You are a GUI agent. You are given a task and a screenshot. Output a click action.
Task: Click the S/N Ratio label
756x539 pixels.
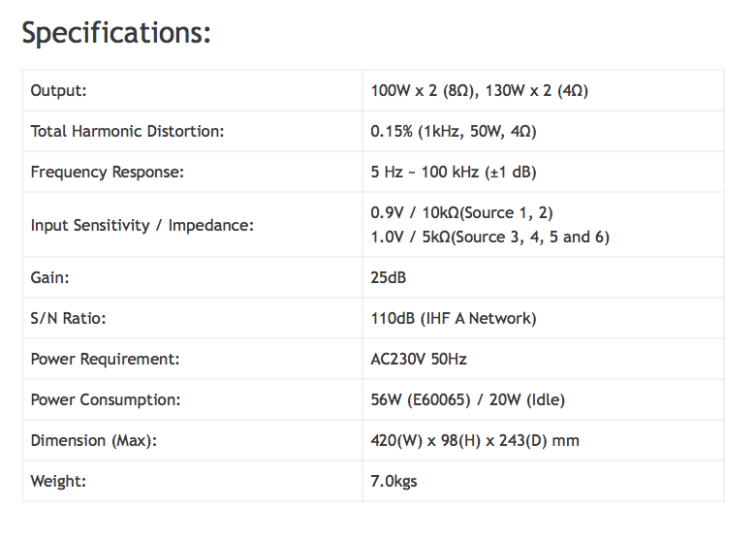[x=69, y=318]
